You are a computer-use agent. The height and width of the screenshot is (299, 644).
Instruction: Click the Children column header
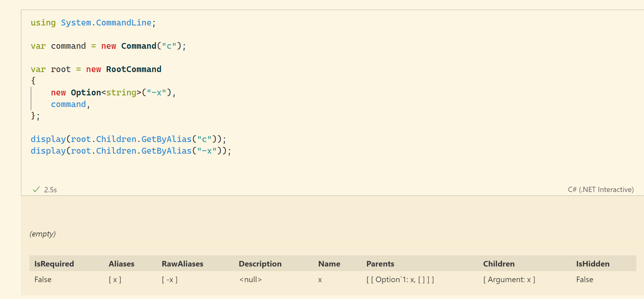click(499, 264)
